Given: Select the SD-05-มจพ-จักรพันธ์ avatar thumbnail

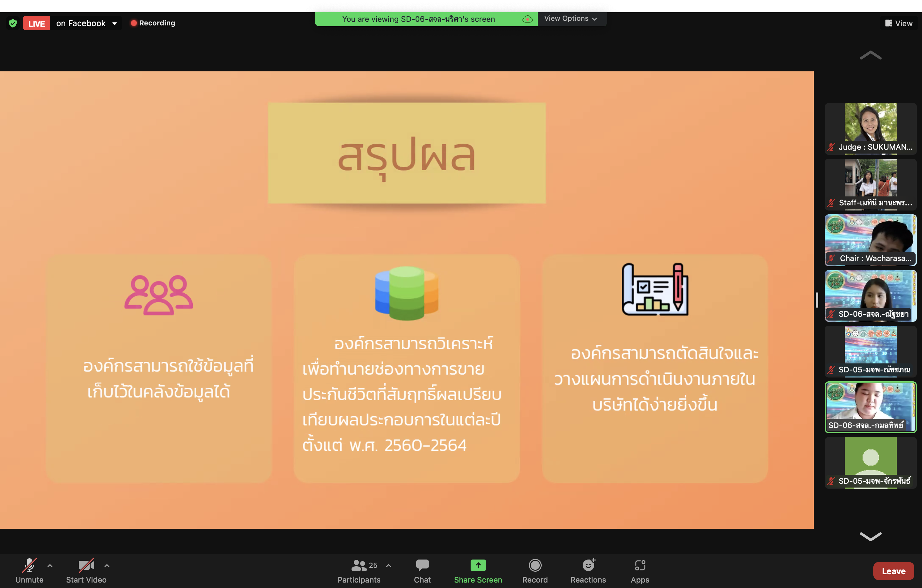Looking at the screenshot, I should 870,463.
